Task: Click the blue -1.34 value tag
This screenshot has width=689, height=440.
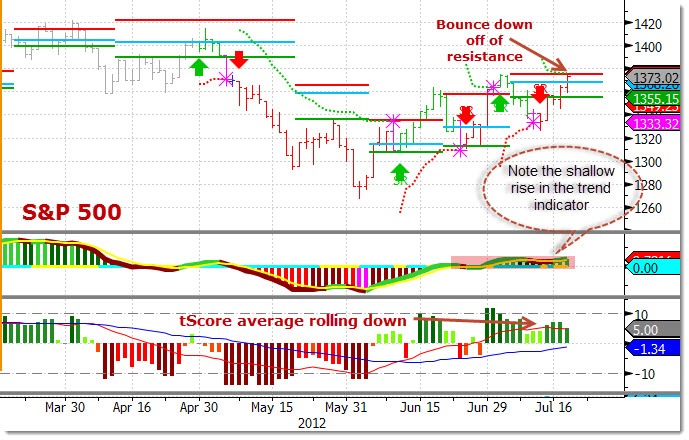Action: 653,349
